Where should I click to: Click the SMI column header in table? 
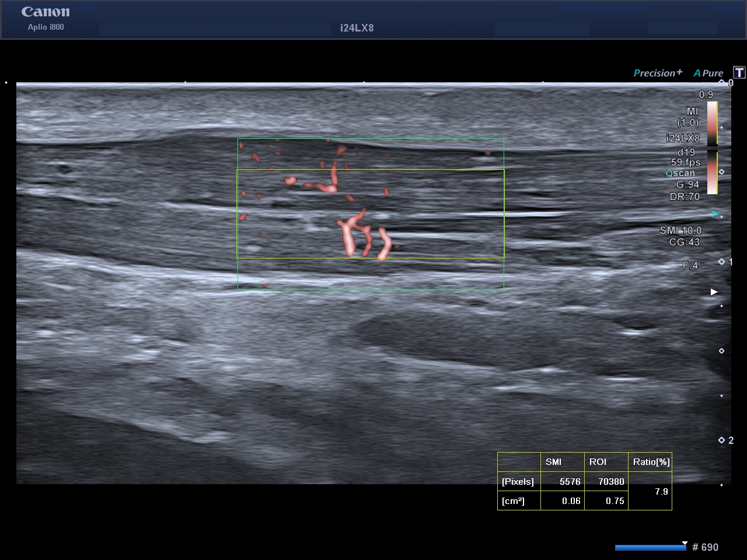click(x=553, y=462)
